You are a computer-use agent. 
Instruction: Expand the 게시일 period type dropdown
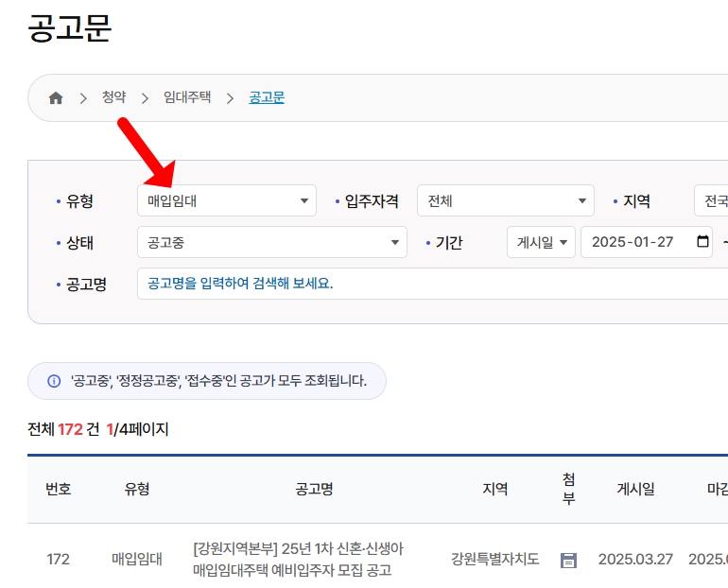click(x=541, y=242)
